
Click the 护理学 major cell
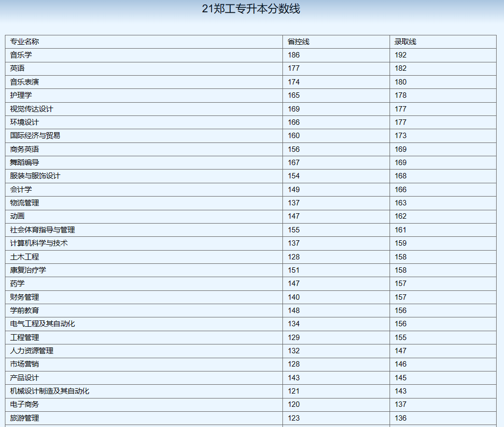[144, 95]
